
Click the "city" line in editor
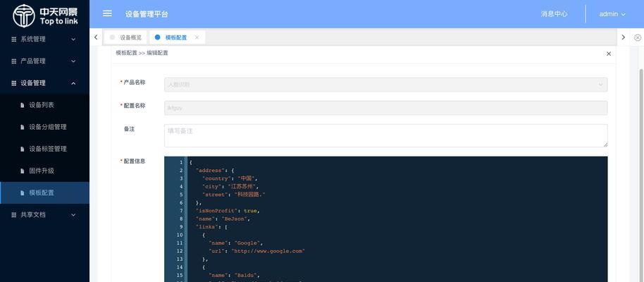(x=230, y=187)
